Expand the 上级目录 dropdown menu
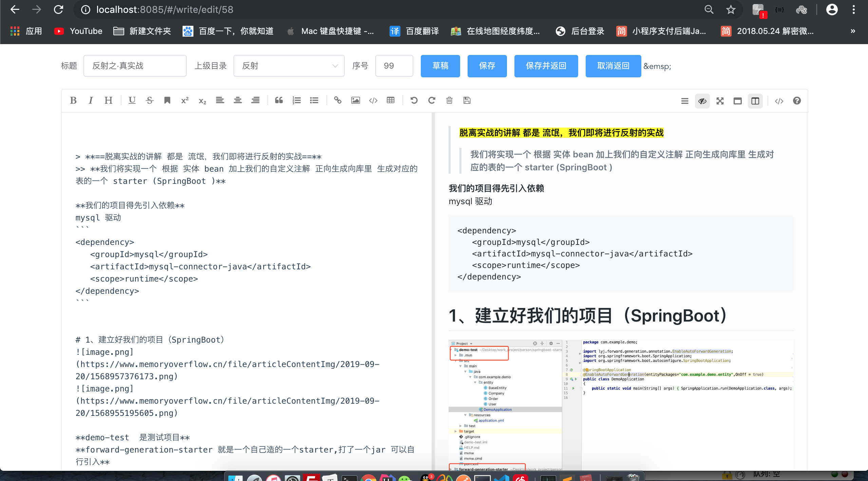Image resolution: width=868 pixels, height=481 pixels. (335, 66)
